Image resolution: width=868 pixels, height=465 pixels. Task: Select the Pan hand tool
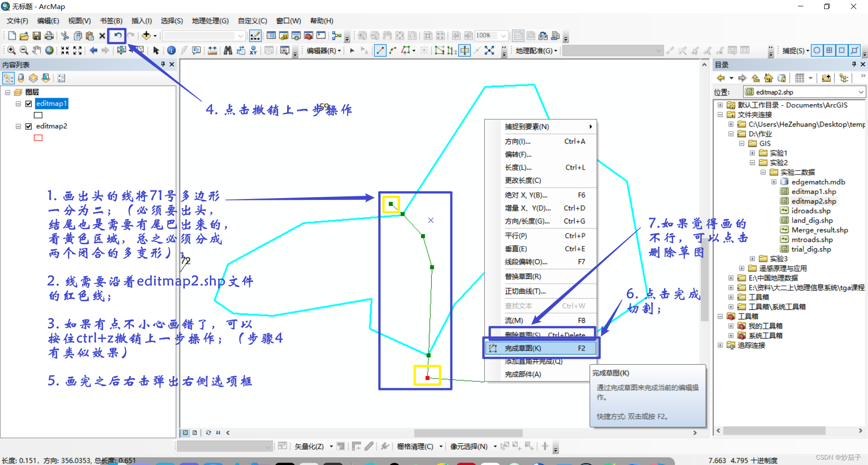pos(37,50)
